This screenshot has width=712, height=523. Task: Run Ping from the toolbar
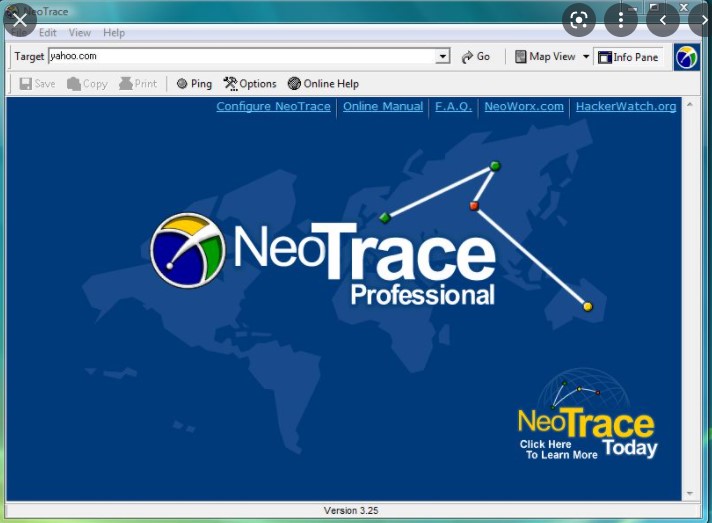(194, 84)
